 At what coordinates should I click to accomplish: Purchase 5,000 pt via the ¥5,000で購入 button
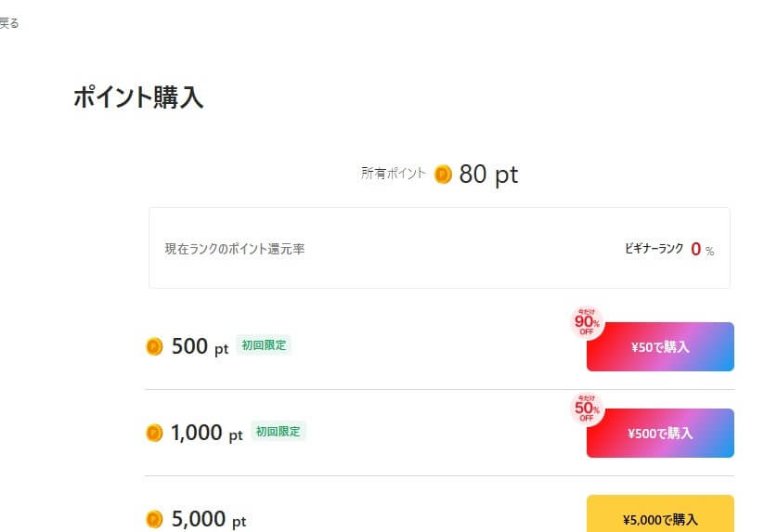pos(660,519)
